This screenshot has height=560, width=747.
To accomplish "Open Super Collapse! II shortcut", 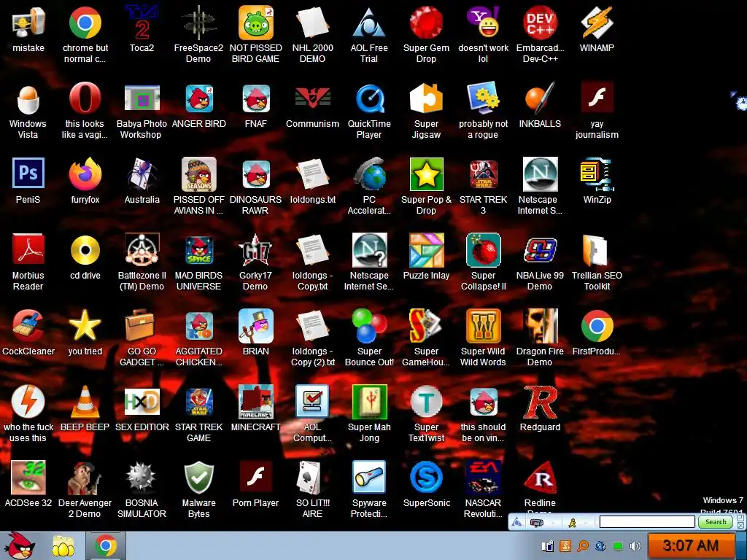I will click(x=483, y=250).
